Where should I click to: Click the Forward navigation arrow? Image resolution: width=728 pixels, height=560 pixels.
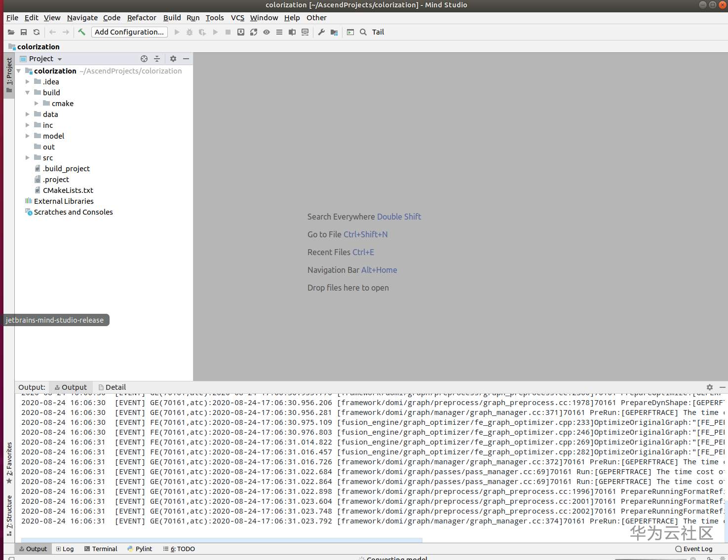tap(66, 32)
